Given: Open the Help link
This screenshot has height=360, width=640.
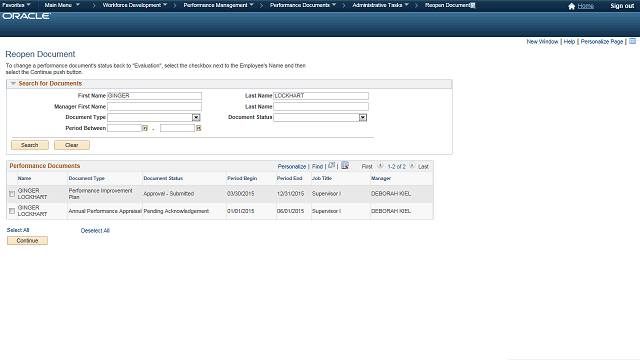Looking at the screenshot, I should point(569,42).
